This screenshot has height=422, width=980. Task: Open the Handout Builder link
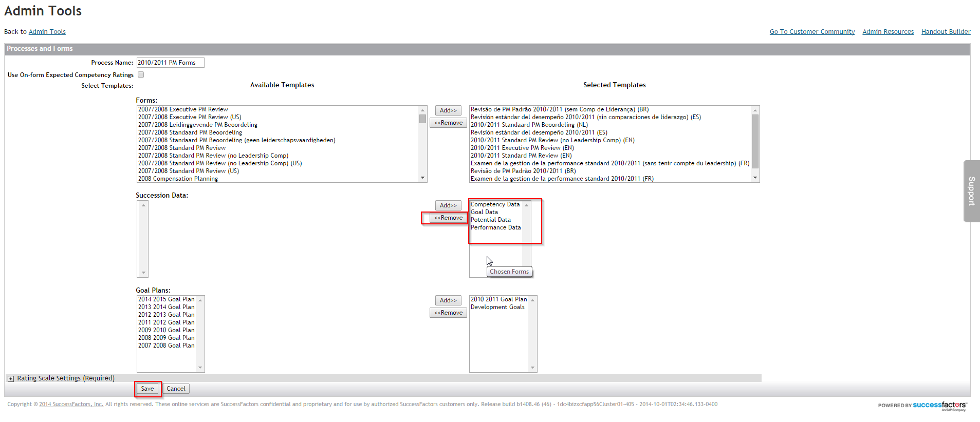point(946,32)
